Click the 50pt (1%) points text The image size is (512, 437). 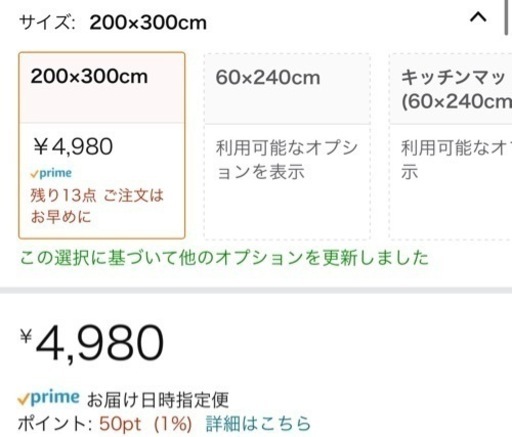click(x=145, y=424)
